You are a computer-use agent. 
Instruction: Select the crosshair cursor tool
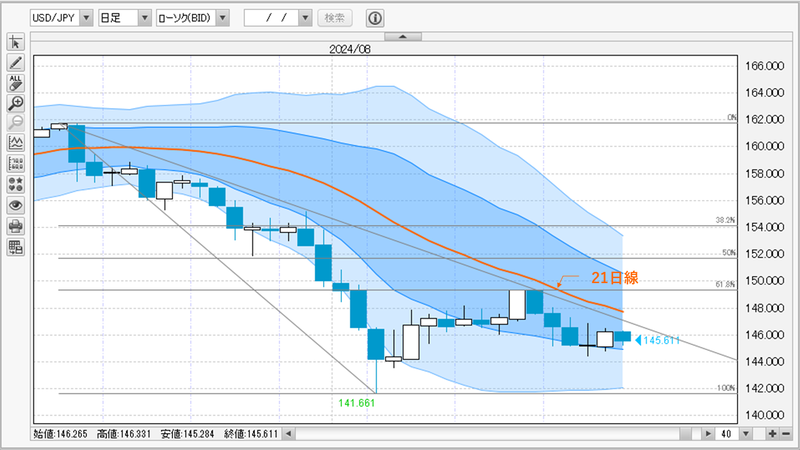pyautogui.click(x=15, y=42)
